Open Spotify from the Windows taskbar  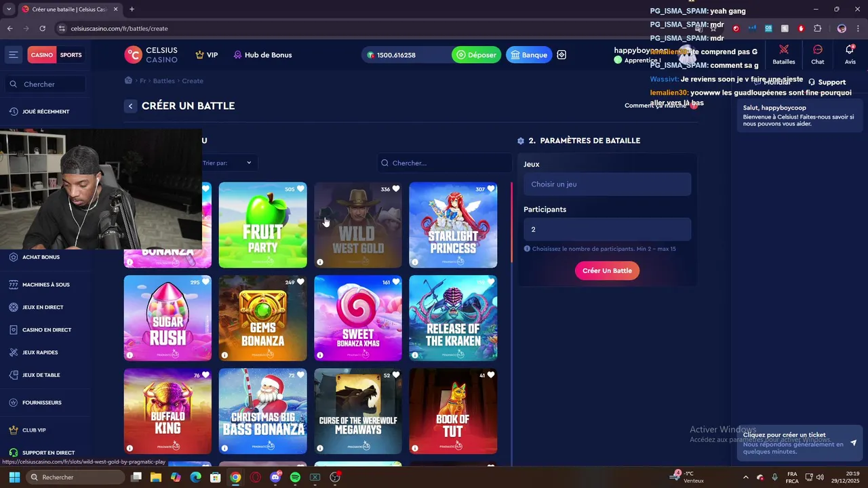pyautogui.click(x=295, y=477)
